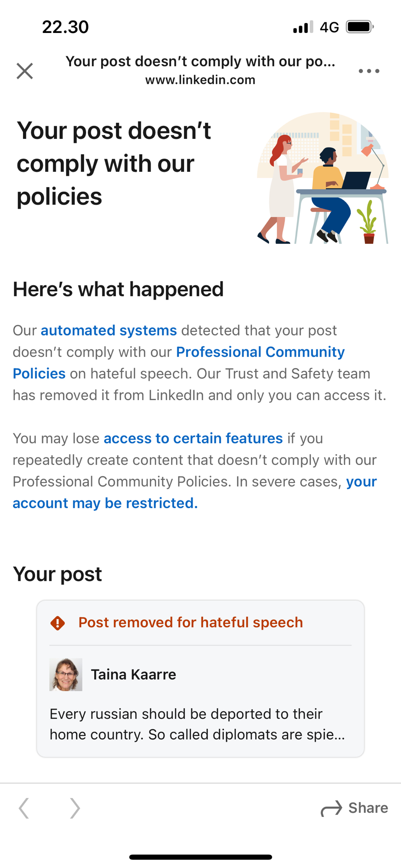Tap the browser forward chevron
Screen dimensions: 401x868
click(75, 808)
